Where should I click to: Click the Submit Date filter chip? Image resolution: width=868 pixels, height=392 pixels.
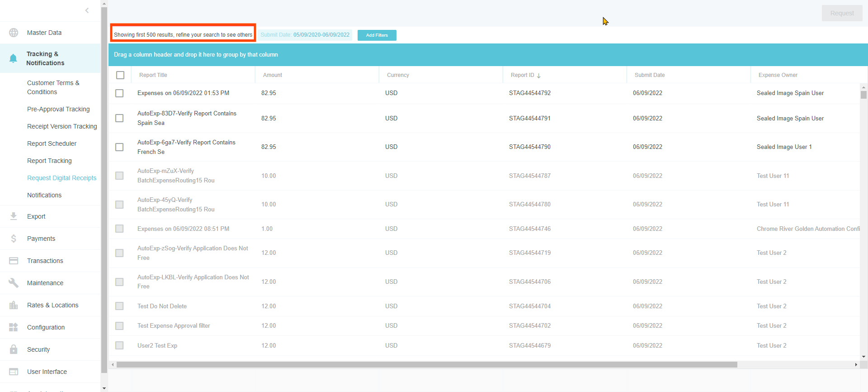305,35
